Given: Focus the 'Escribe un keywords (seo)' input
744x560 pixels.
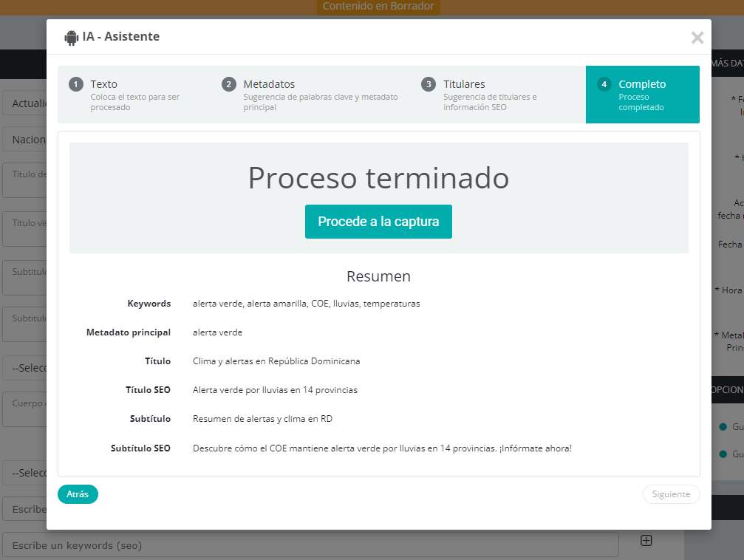Looking at the screenshot, I should click(x=310, y=545).
